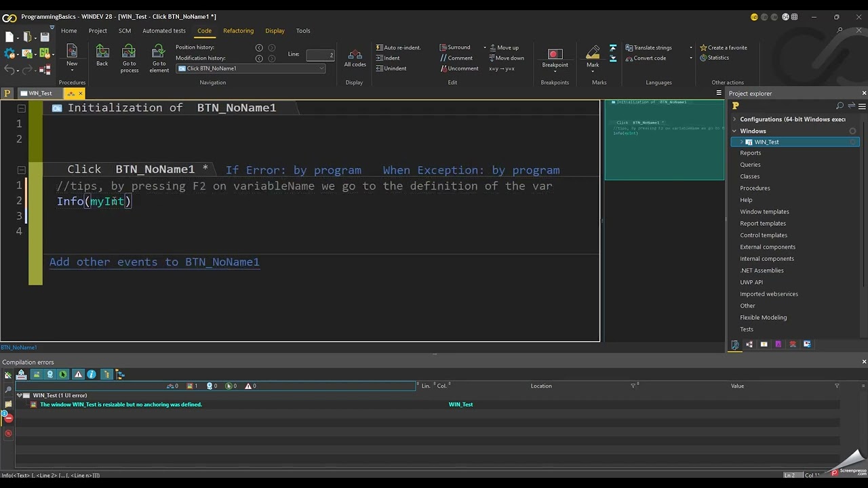The height and width of the screenshot is (488, 868).
Task: Click the Back navigation icon
Action: tap(102, 52)
